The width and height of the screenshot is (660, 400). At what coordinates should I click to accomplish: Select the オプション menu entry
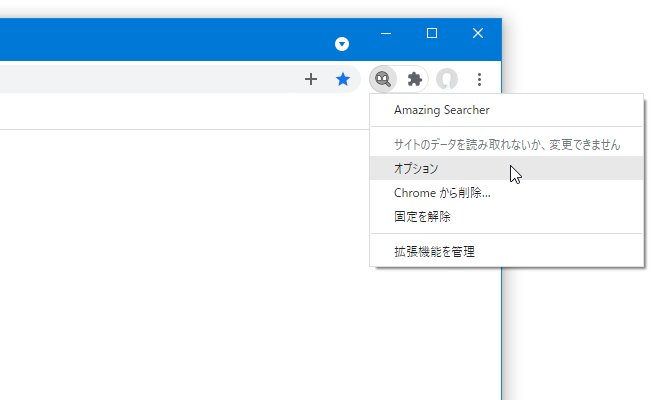(506, 168)
